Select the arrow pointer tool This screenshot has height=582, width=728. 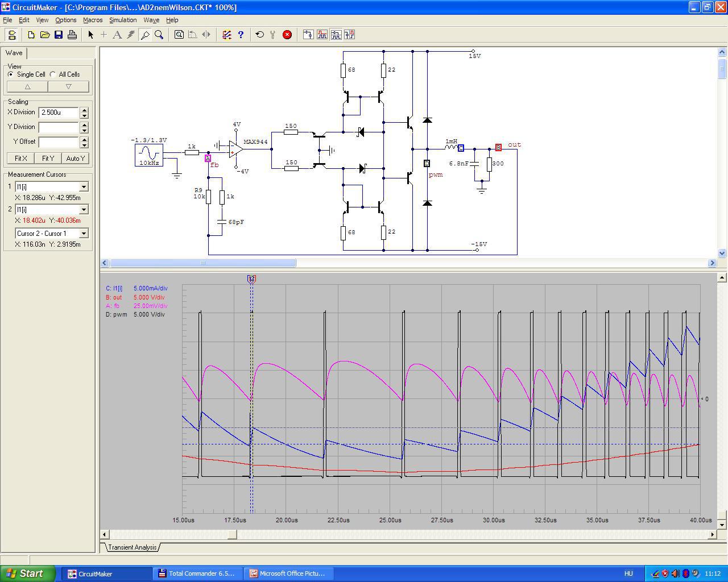click(90, 35)
